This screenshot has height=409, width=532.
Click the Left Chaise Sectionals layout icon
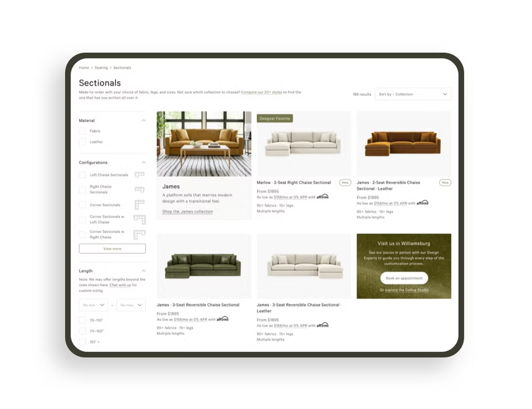click(140, 175)
